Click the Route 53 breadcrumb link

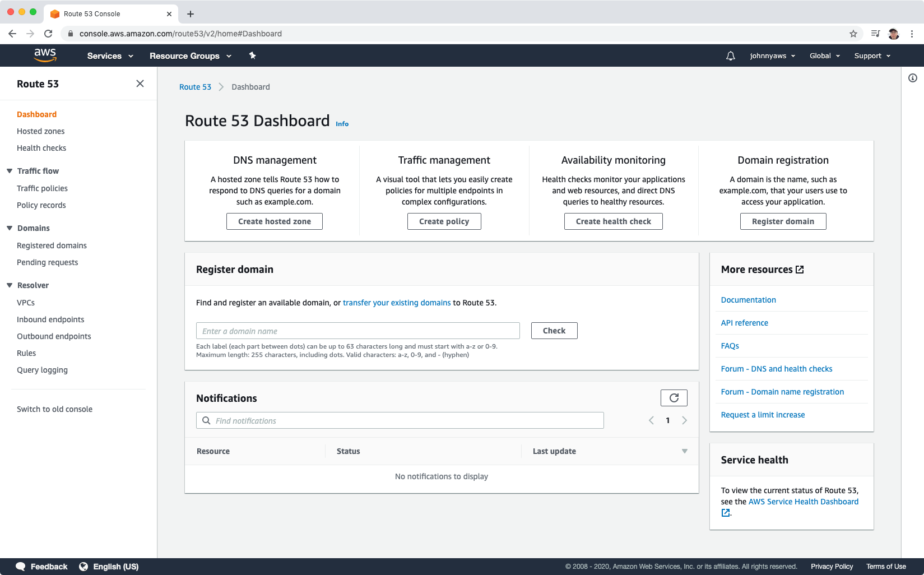(195, 87)
